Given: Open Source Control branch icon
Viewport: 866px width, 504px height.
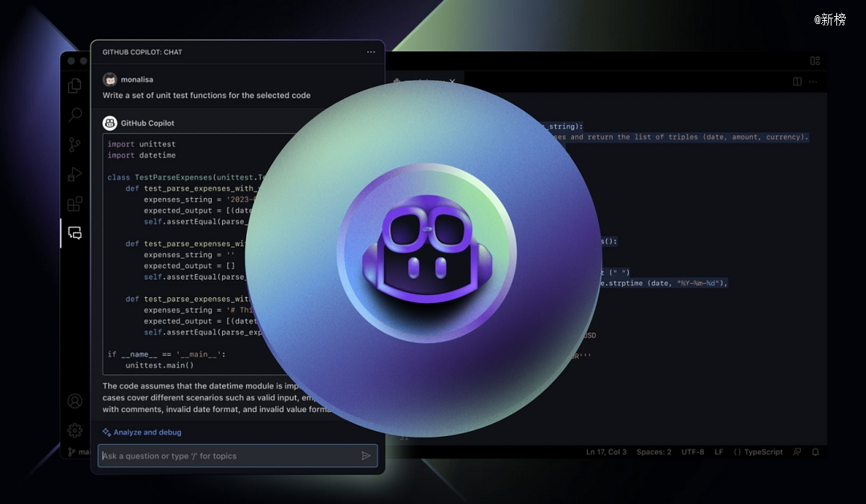Looking at the screenshot, I should tap(75, 145).
